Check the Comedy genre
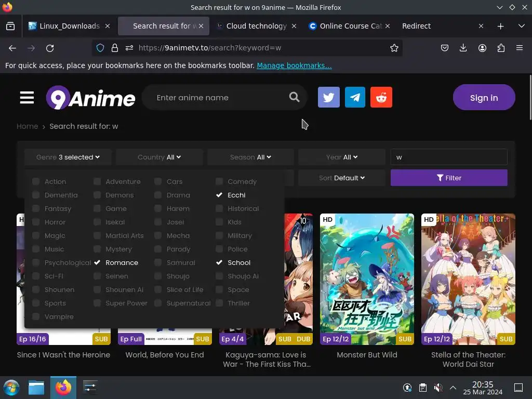532x399 pixels. pos(219,181)
